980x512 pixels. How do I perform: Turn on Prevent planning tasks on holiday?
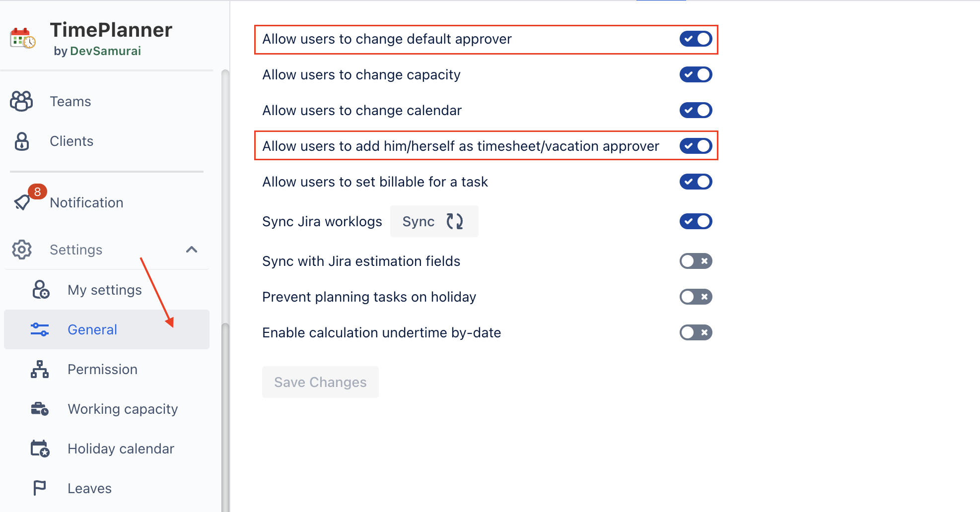pos(696,297)
